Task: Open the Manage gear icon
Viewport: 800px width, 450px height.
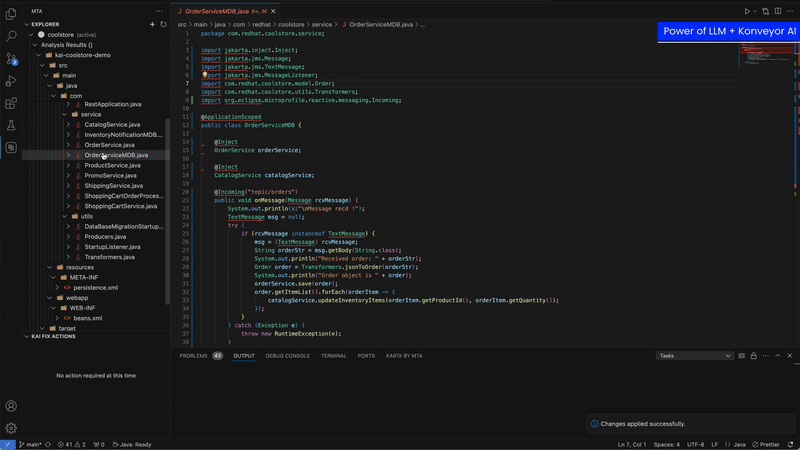Action: click(11, 428)
